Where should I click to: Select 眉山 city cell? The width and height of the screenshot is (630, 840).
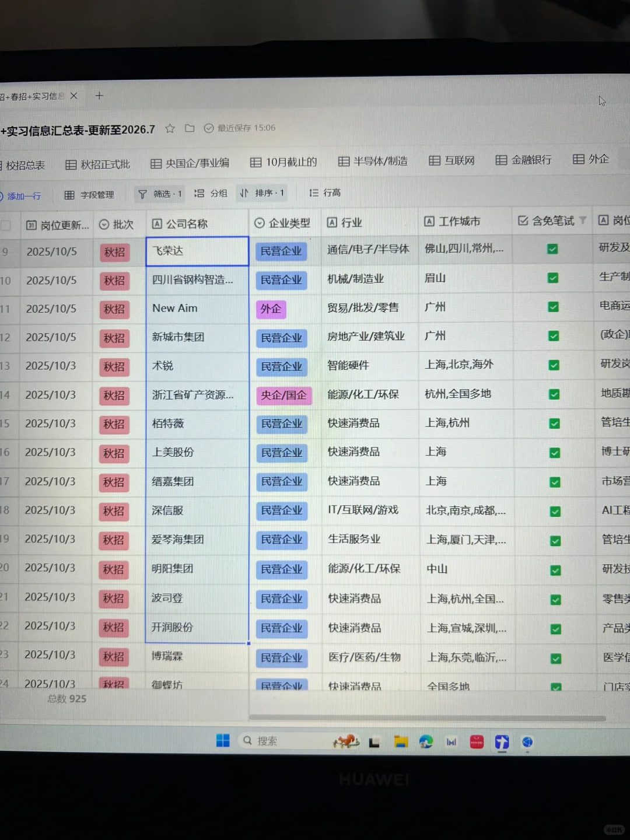[x=465, y=278]
